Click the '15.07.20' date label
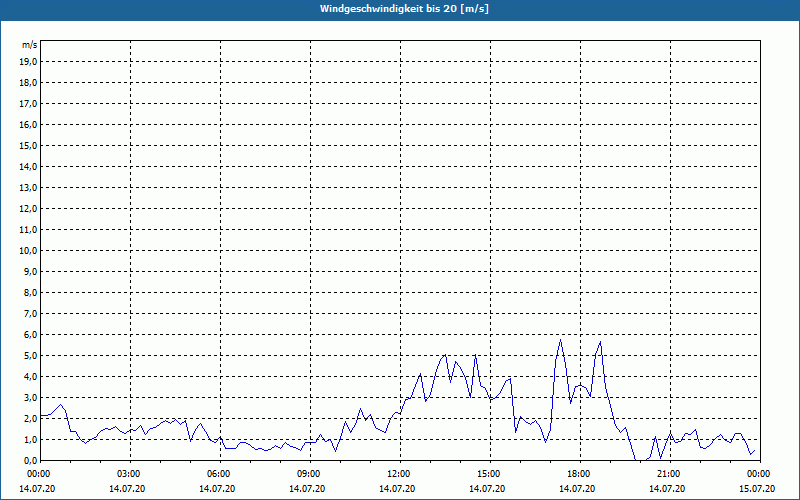This screenshot has height=500, width=800. (x=757, y=489)
